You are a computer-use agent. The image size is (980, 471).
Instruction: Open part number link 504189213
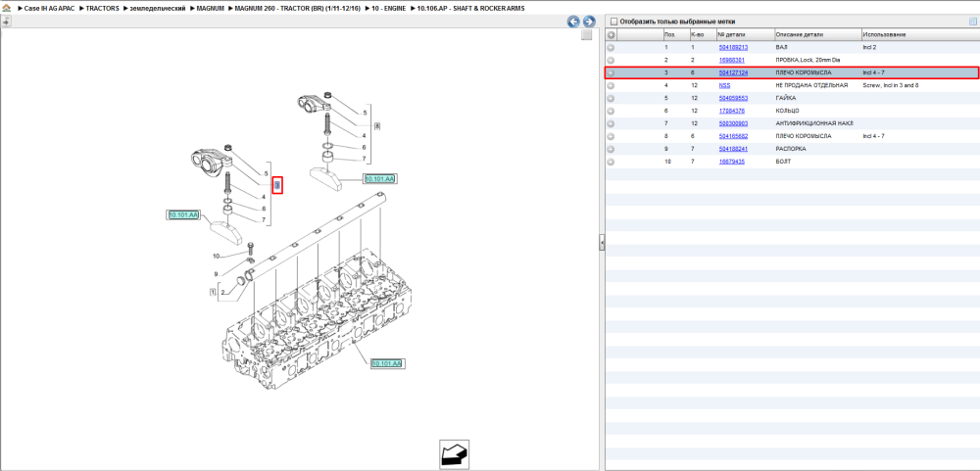(733, 47)
